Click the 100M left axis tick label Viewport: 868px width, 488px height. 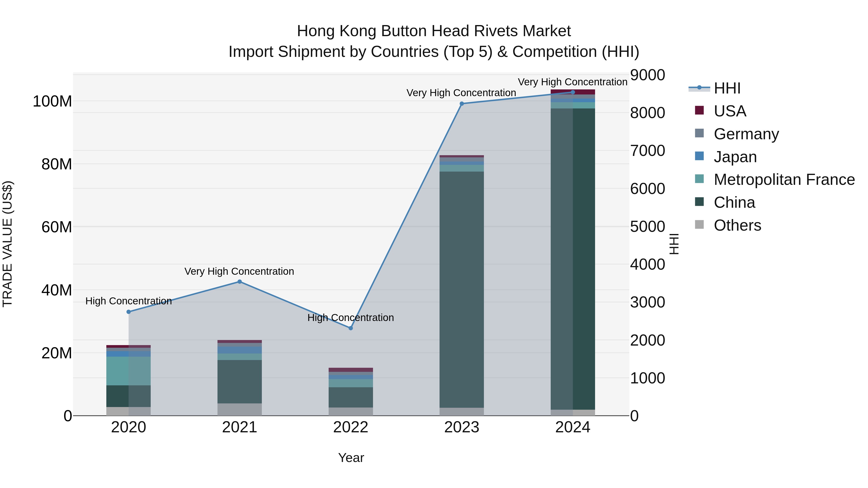(x=52, y=101)
